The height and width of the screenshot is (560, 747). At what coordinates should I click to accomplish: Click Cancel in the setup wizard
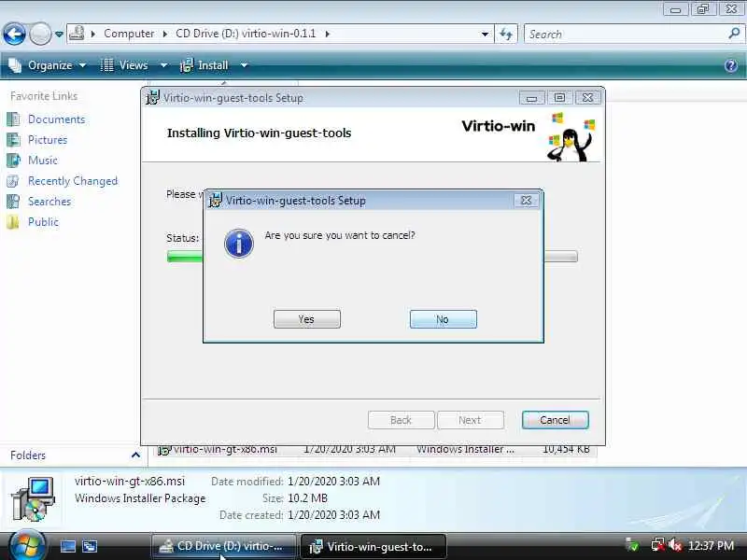click(555, 420)
